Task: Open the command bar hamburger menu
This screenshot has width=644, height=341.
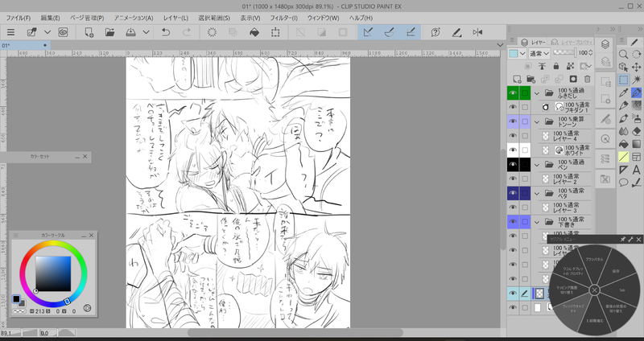Action: [10, 32]
